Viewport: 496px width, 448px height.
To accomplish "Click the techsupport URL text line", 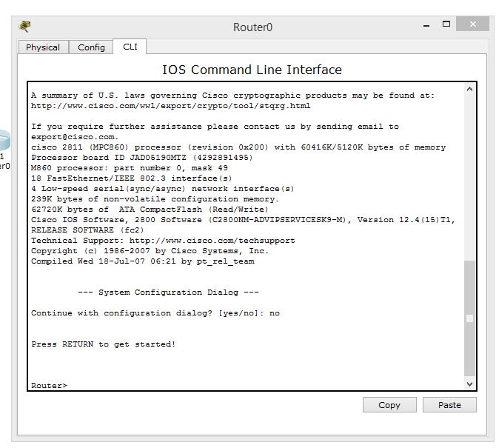I will click(x=163, y=241).
